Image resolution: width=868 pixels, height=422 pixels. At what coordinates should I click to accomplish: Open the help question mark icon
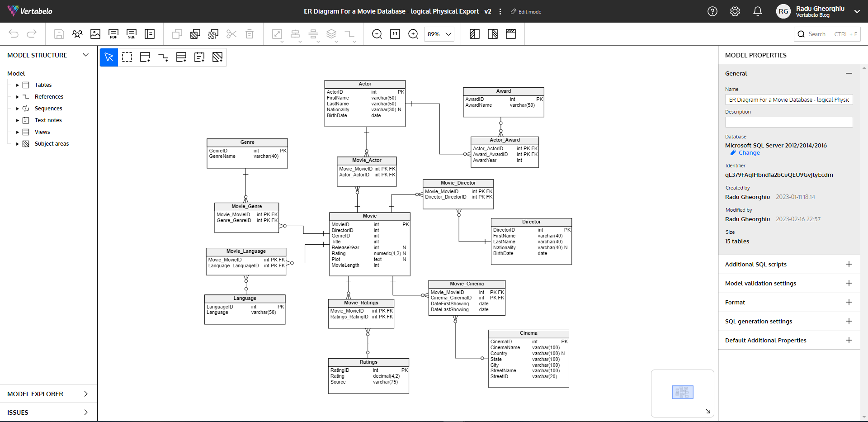coord(712,11)
